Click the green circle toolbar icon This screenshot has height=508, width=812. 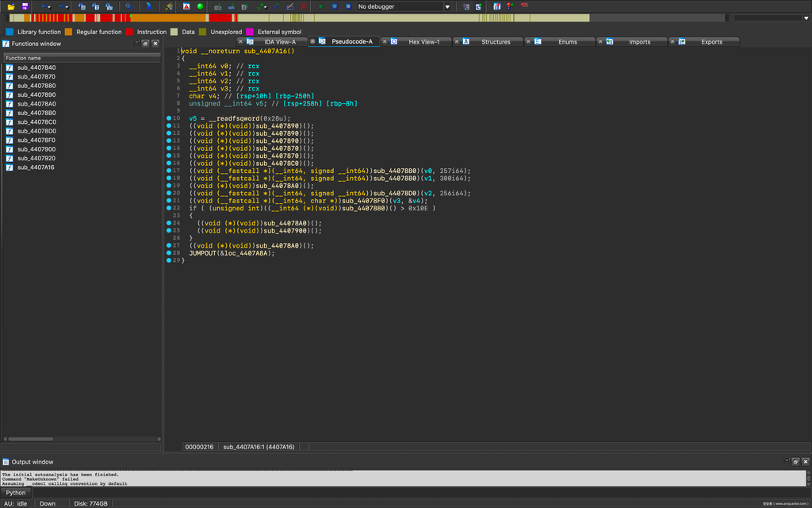(x=200, y=6)
